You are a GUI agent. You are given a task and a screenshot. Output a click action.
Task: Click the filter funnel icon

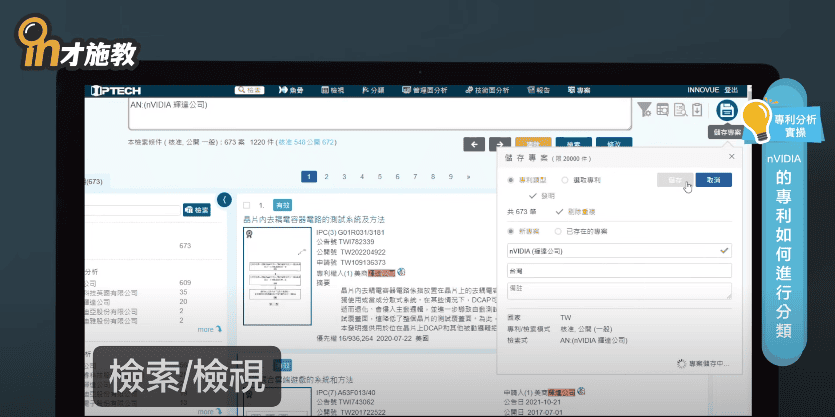645,111
